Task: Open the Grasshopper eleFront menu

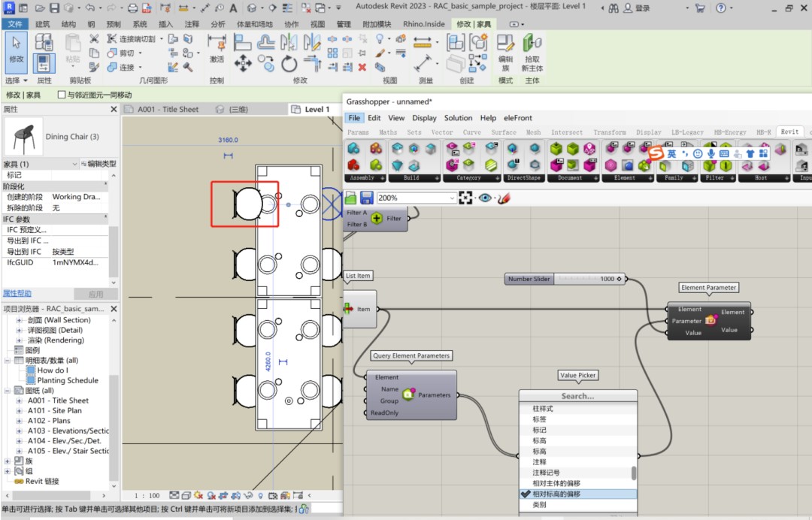Action: coord(518,118)
